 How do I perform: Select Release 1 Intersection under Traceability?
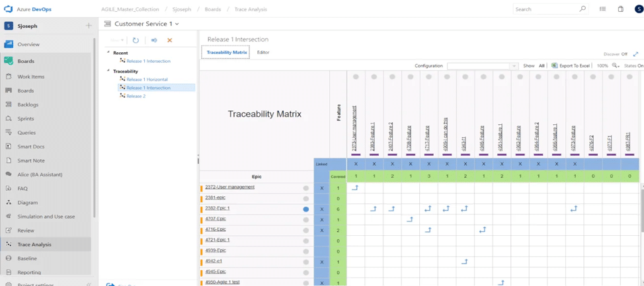pos(148,88)
